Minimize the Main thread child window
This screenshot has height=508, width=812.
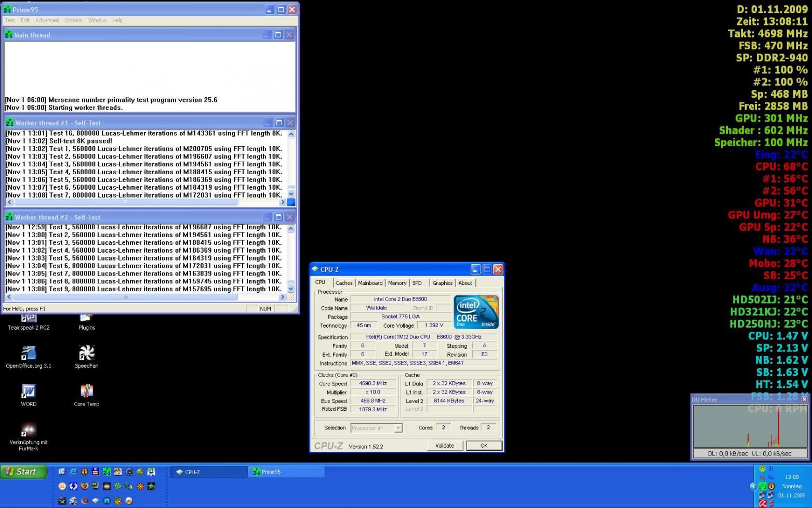point(267,35)
